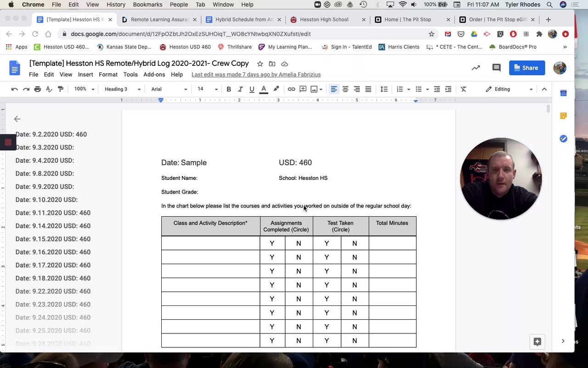
Task: Open the Insert menu in Docs
Action: [x=85, y=75]
